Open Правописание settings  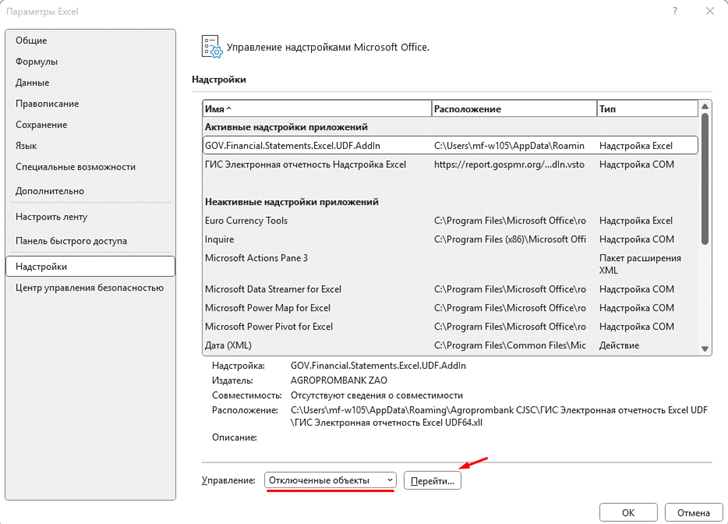[47, 104]
